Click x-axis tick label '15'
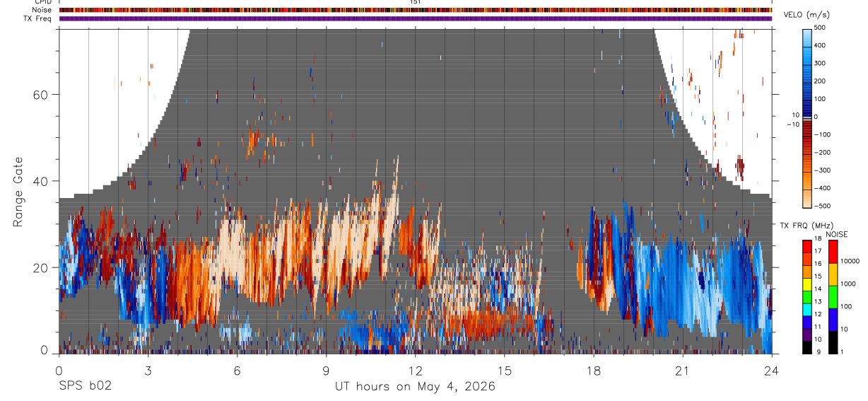The height and width of the screenshot is (401, 868). (505, 371)
